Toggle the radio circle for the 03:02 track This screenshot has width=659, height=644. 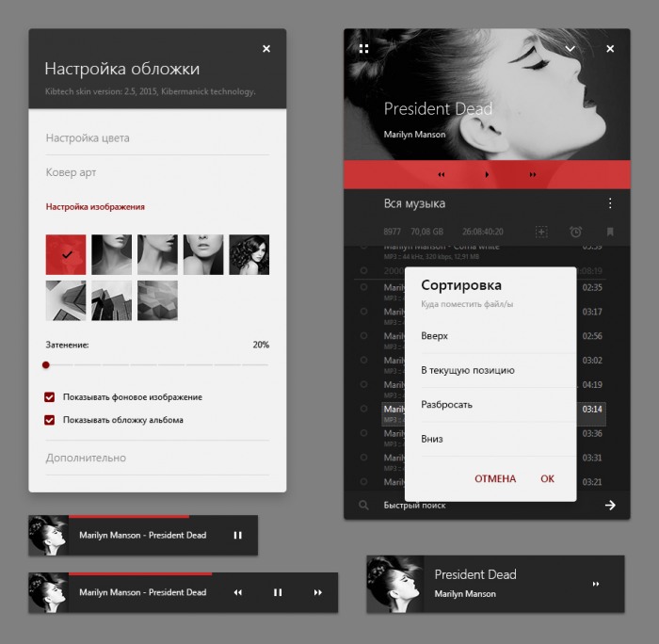pos(364,361)
